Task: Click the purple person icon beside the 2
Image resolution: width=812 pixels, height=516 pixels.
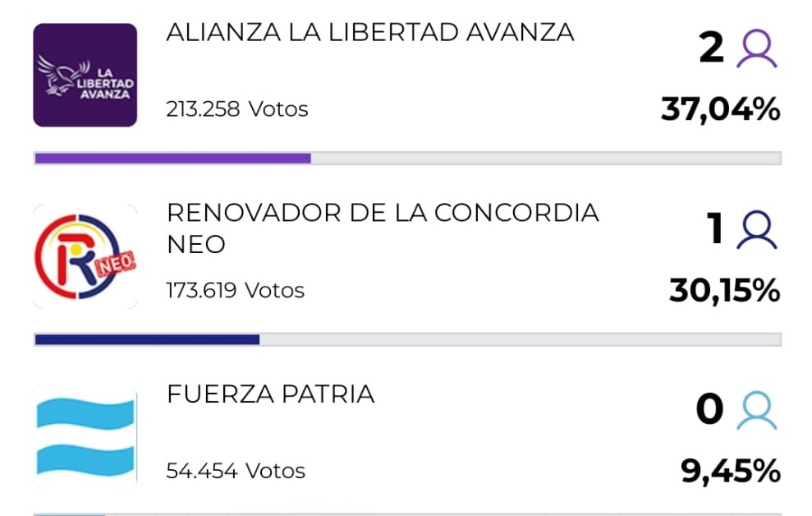Action: (x=758, y=48)
